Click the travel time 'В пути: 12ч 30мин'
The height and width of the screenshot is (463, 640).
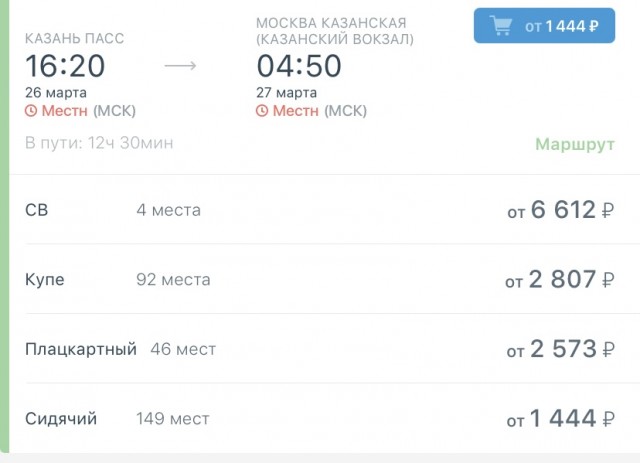pyautogui.click(x=99, y=143)
